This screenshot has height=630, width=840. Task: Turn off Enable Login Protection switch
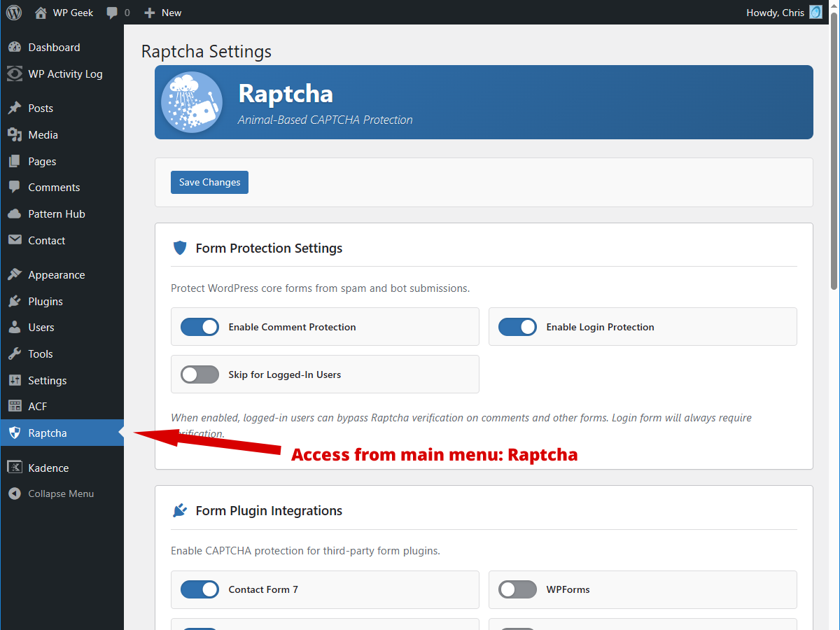(517, 327)
